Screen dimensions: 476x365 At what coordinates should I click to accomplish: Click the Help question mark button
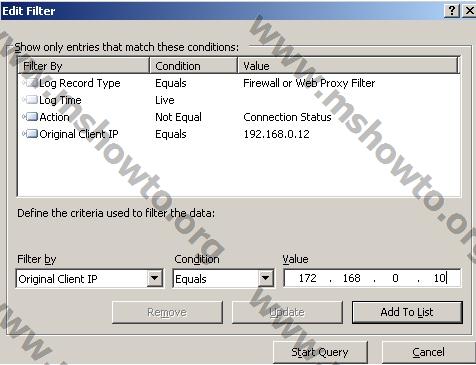click(x=452, y=11)
